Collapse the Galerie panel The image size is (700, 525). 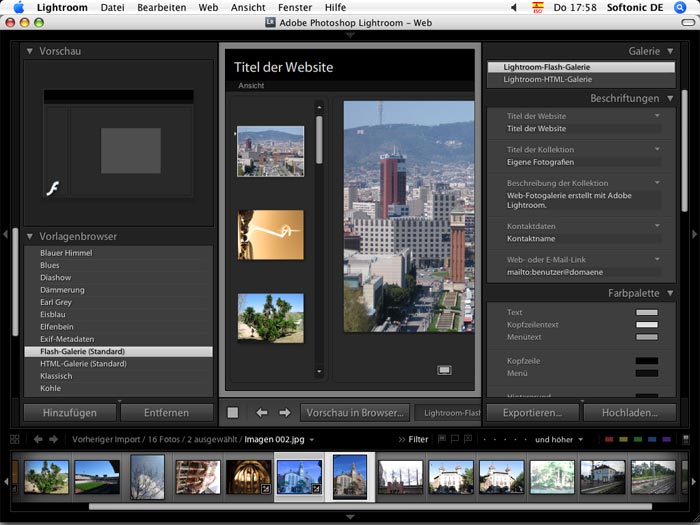tap(671, 51)
